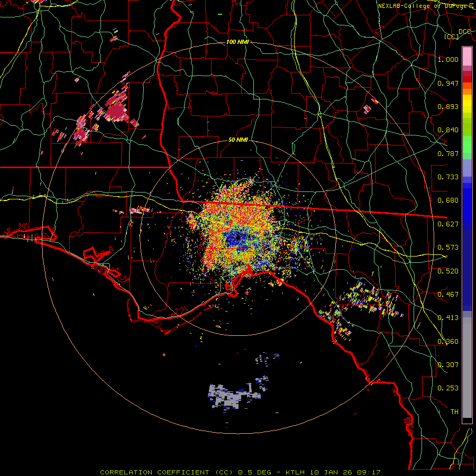This screenshot has width=476, height=476.
Task: Click the 0.573 scale value
Action: click(448, 248)
